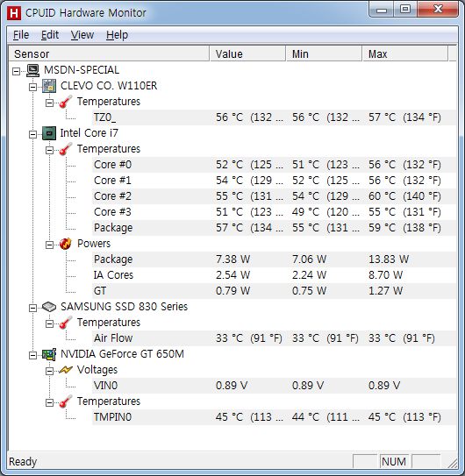Viewport: 465px width, 476px height.
Task: Click the thermometer icon under Intel Core i7
Action: (66, 149)
